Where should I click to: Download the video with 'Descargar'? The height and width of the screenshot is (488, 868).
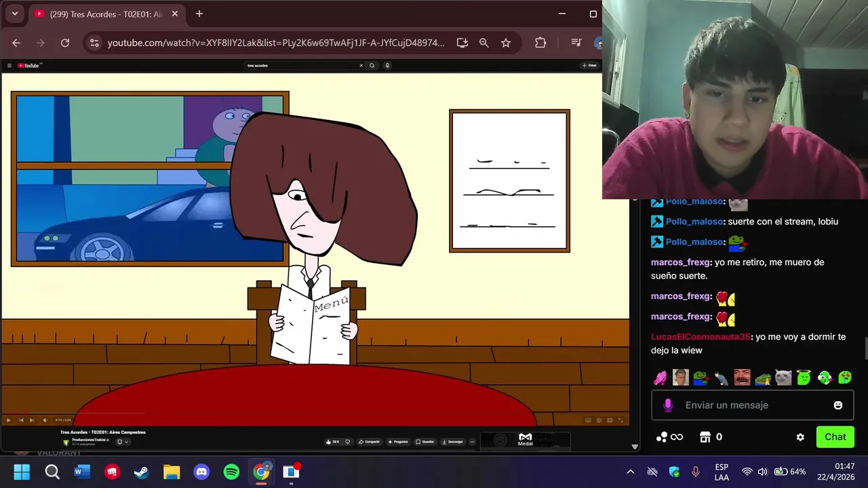point(452,442)
